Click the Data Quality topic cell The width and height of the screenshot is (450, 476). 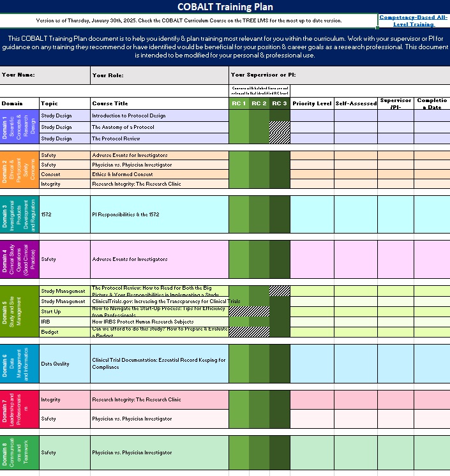64,364
